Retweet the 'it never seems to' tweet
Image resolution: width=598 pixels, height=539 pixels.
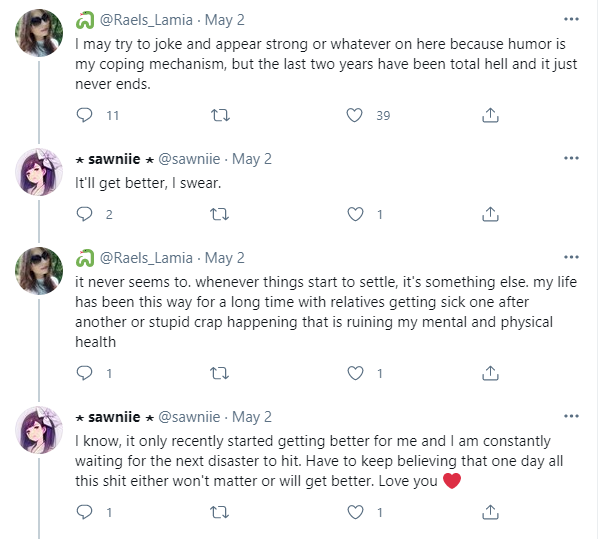pos(220,373)
